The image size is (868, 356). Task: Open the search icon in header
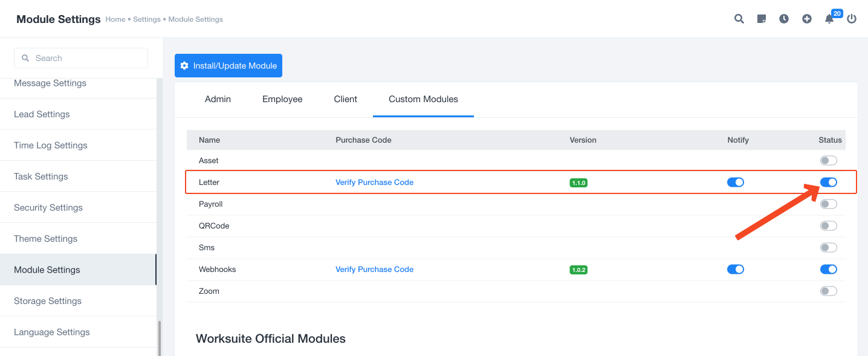click(739, 19)
